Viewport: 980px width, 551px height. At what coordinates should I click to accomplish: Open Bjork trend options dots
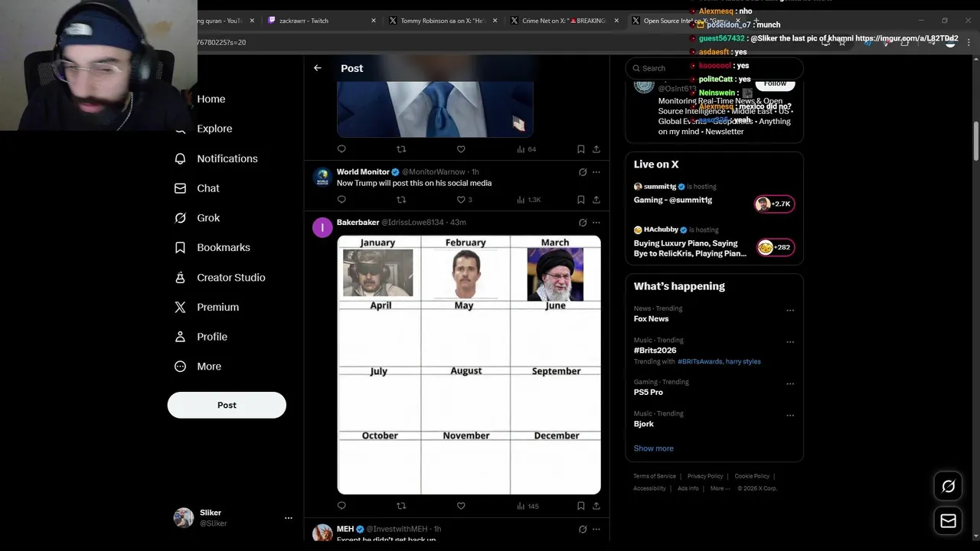point(790,416)
